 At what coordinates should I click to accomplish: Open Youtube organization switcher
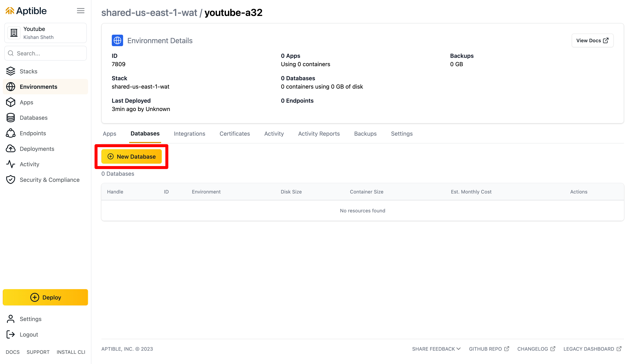(x=45, y=33)
